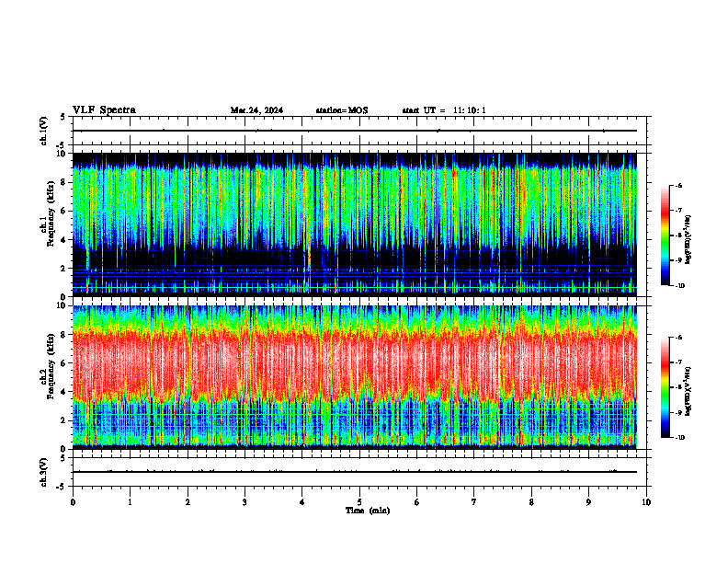Click the 'start UT = 11:10:1' text

(444, 110)
